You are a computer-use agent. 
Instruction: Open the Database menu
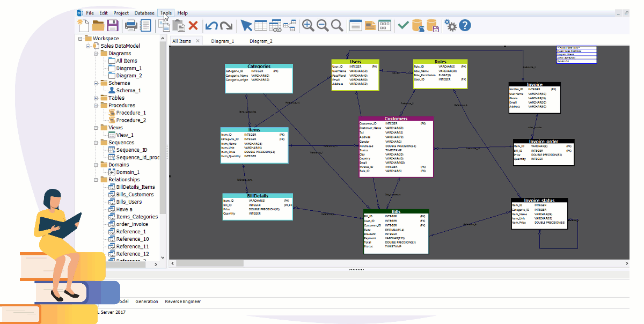coord(144,13)
